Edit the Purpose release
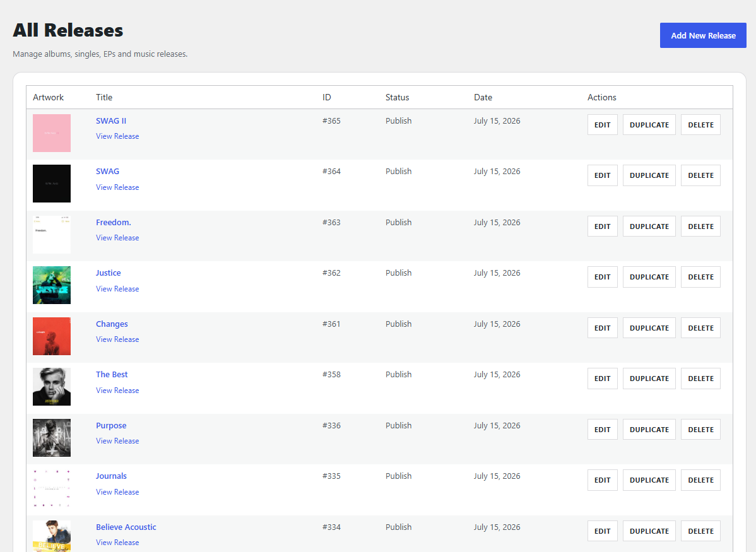Viewport: 756px width, 552px height. [x=602, y=430]
